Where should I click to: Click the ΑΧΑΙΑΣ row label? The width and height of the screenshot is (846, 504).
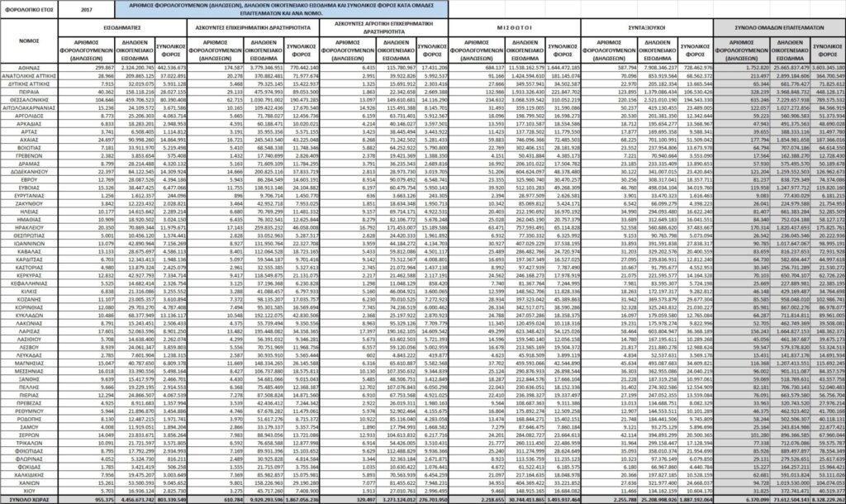click(x=29, y=140)
